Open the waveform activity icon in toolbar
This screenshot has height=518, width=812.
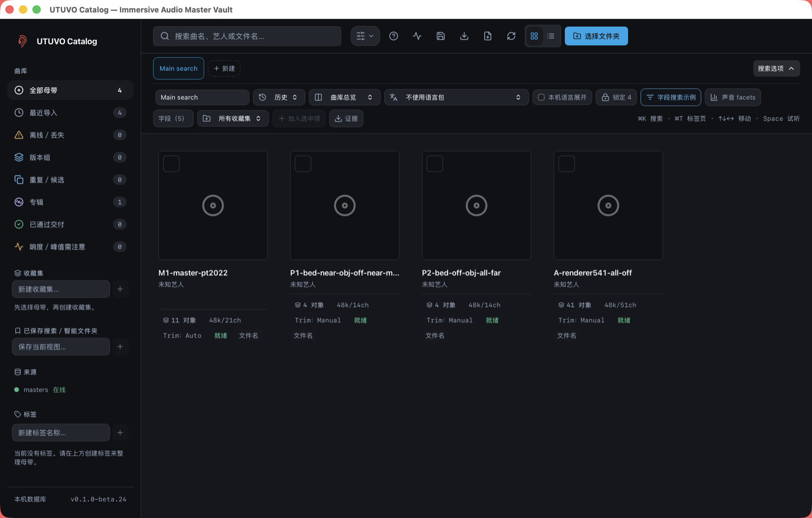[417, 36]
